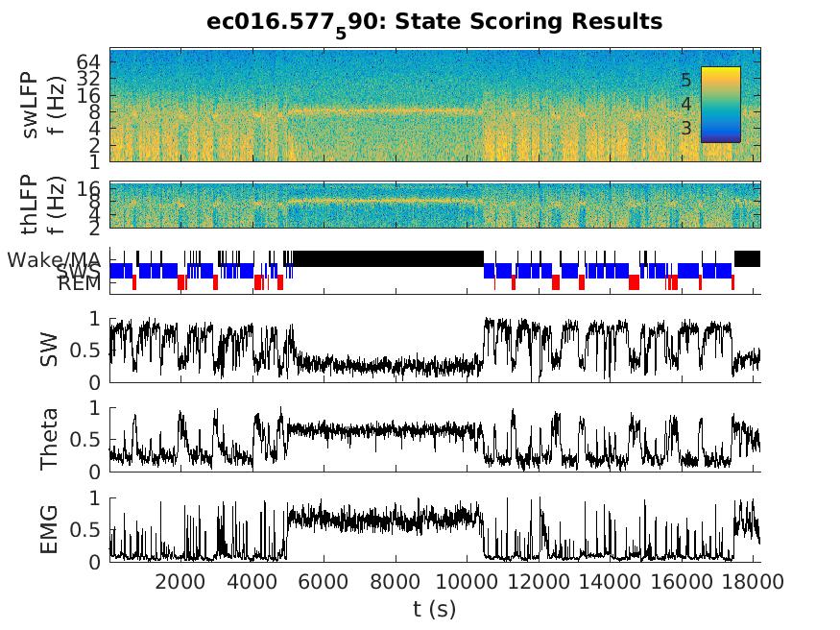Click the colorbar in the swLFP spectrogram

pos(720,104)
